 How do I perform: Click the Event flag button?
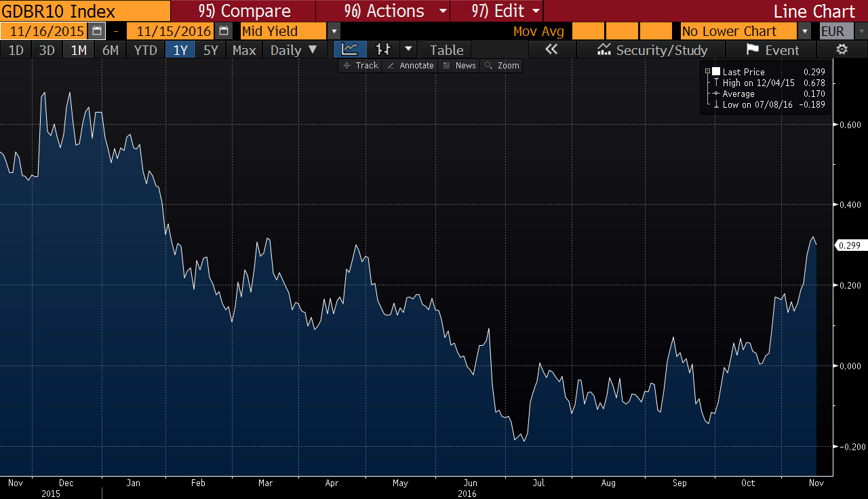click(x=772, y=49)
